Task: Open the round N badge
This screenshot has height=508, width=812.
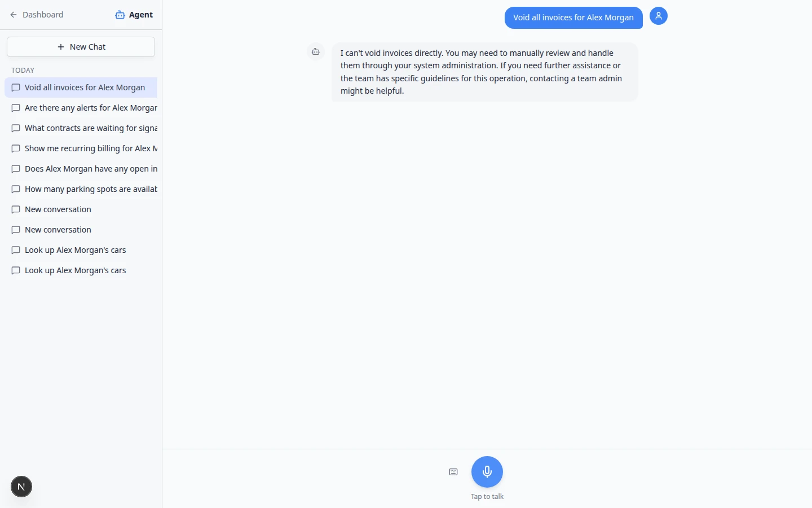Action: click(x=21, y=487)
